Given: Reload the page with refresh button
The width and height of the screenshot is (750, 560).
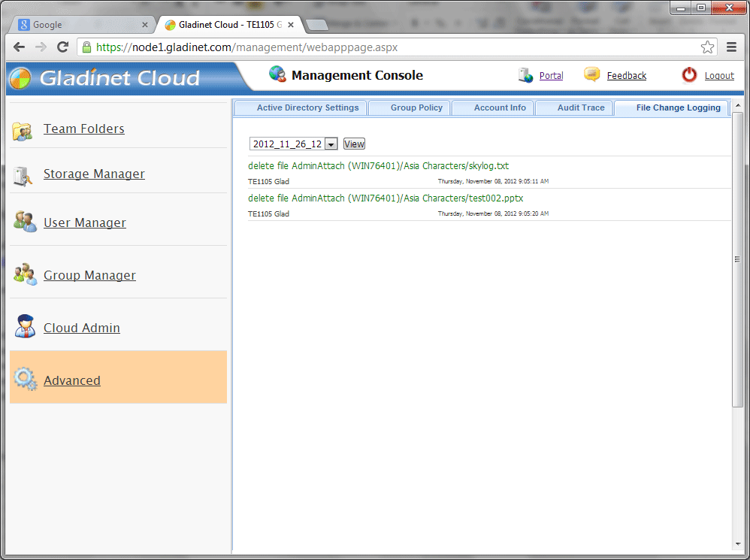Looking at the screenshot, I should tap(63, 47).
